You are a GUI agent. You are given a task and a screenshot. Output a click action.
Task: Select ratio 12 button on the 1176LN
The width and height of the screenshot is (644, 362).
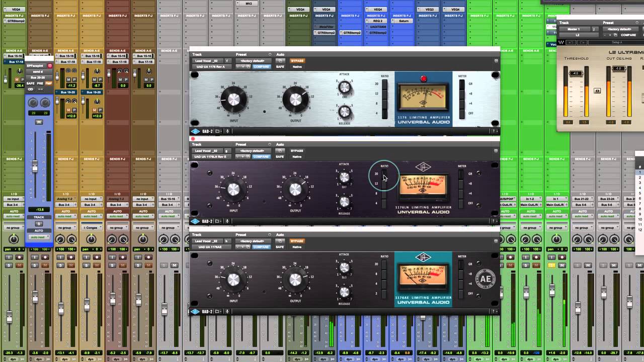(x=385, y=184)
